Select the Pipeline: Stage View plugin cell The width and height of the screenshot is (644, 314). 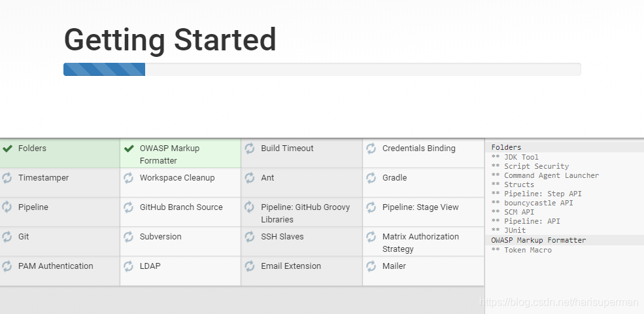[423, 213]
